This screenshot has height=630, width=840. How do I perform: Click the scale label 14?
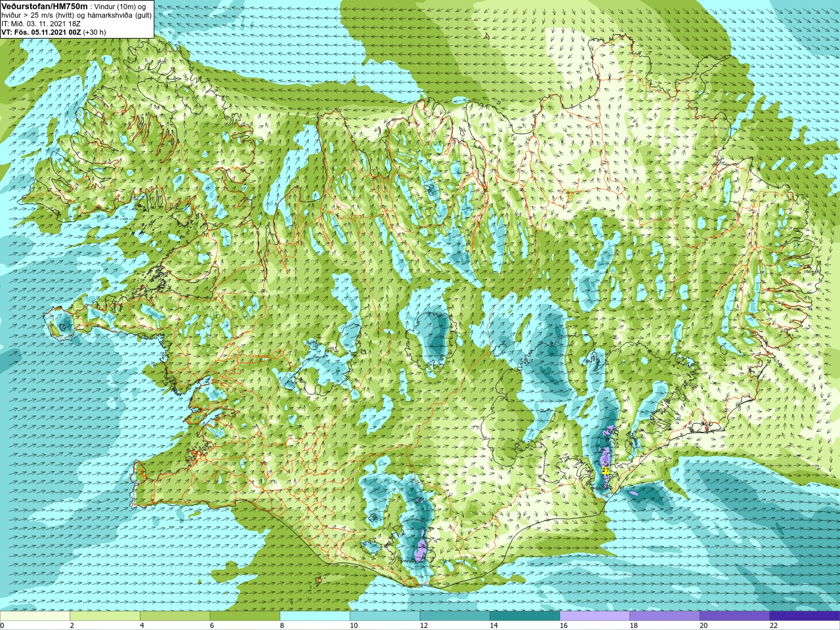[x=494, y=625]
